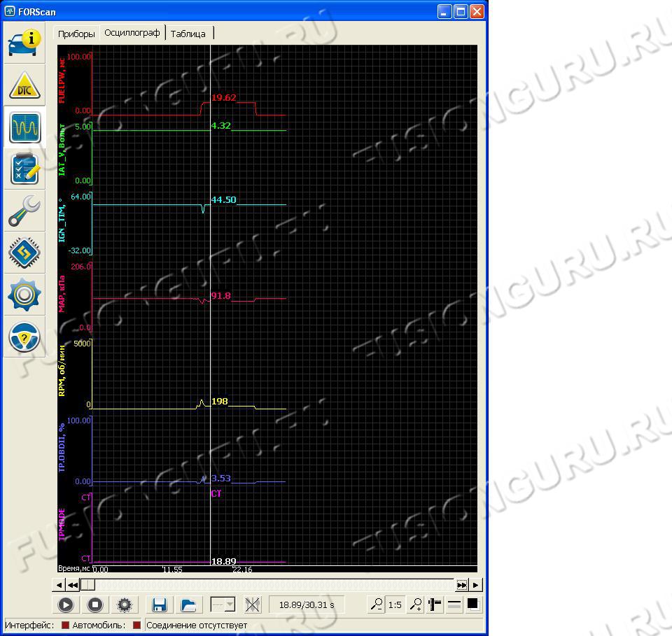Click the crossed markers toolbar icon
Image resolution: width=672 pixels, height=636 pixels.
click(253, 605)
